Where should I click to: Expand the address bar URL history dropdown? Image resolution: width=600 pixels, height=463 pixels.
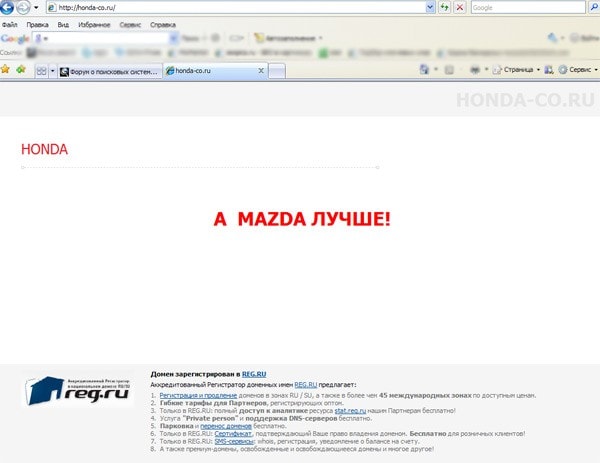point(430,7)
